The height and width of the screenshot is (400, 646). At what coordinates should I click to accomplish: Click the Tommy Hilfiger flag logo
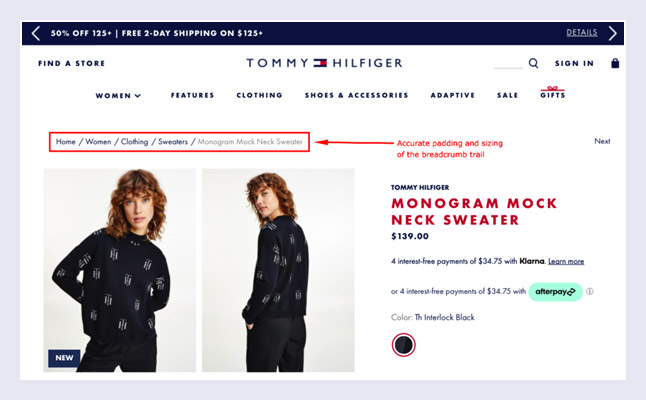coord(320,63)
